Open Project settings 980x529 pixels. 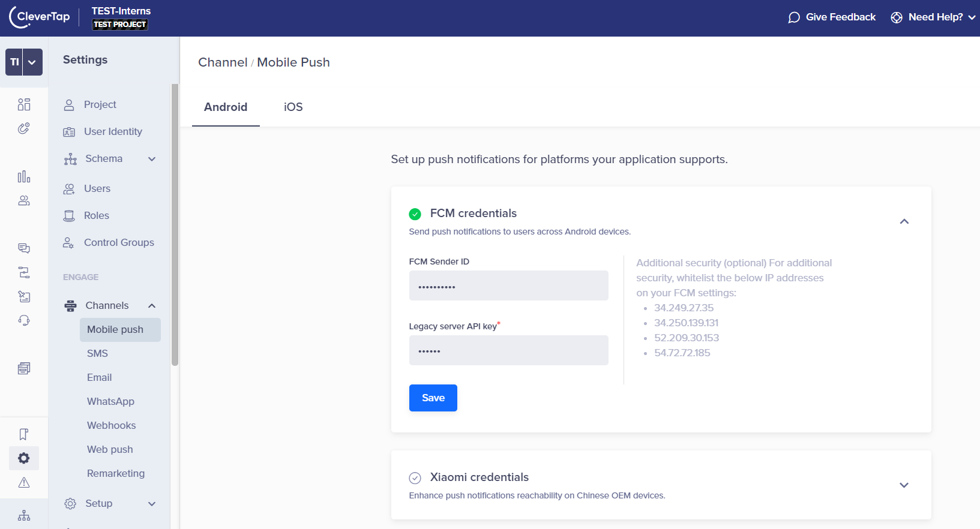click(x=100, y=104)
